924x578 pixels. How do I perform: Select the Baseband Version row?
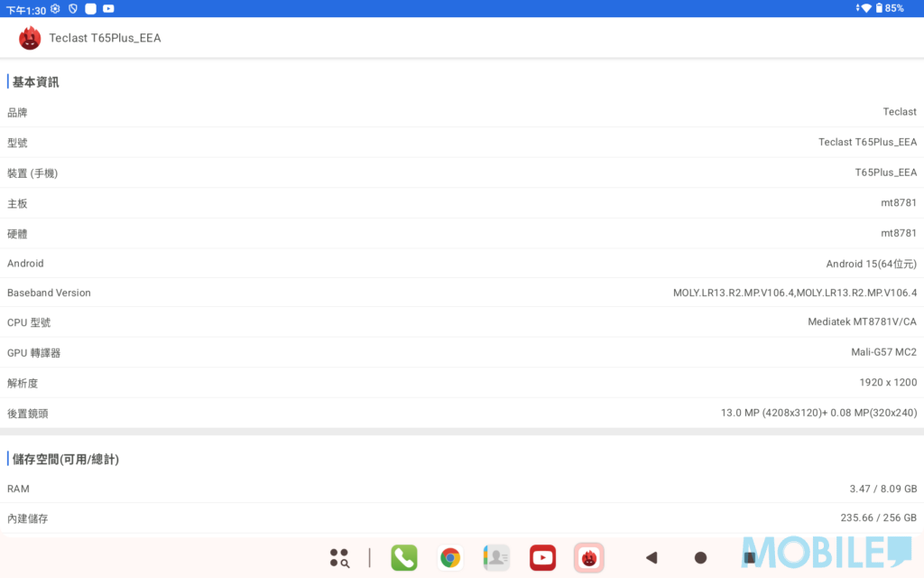click(x=462, y=293)
